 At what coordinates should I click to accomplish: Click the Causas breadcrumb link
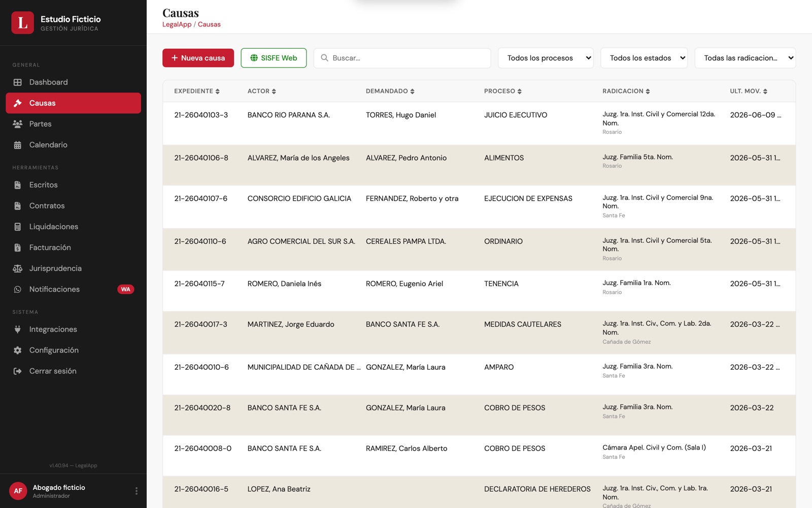pos(209,24)
